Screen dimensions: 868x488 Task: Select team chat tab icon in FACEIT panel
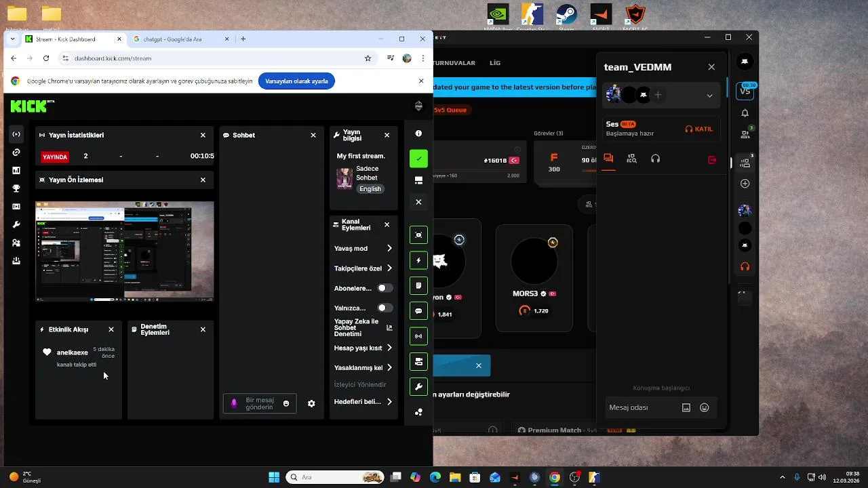point(608,159)
